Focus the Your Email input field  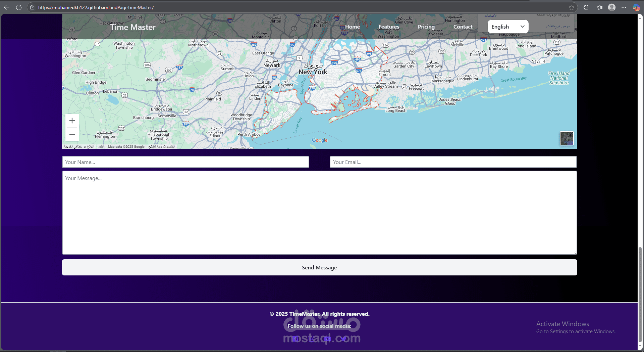coord(453,162)
